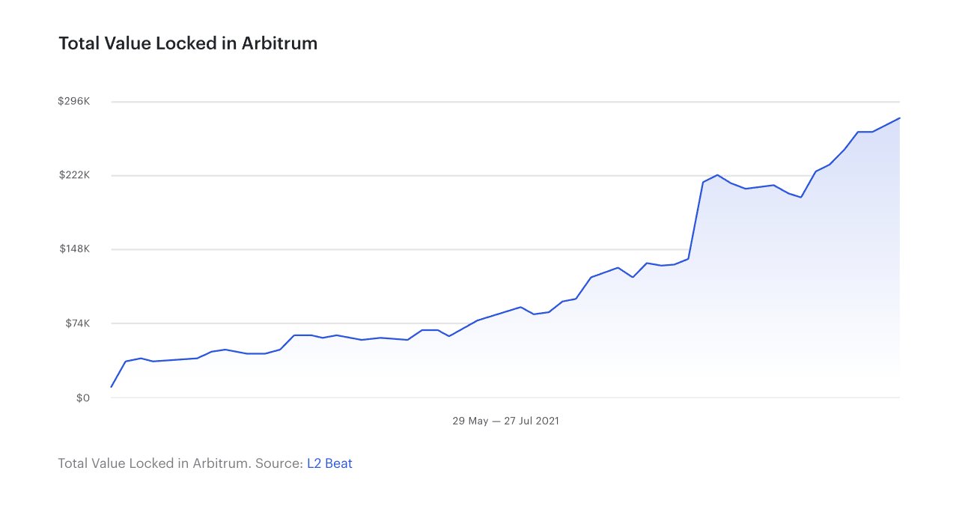Click the "Total Value Locked in Arbitrum" chart title
Image resolution: width=980 pixels, height=521 pixels.
(188, 43)
